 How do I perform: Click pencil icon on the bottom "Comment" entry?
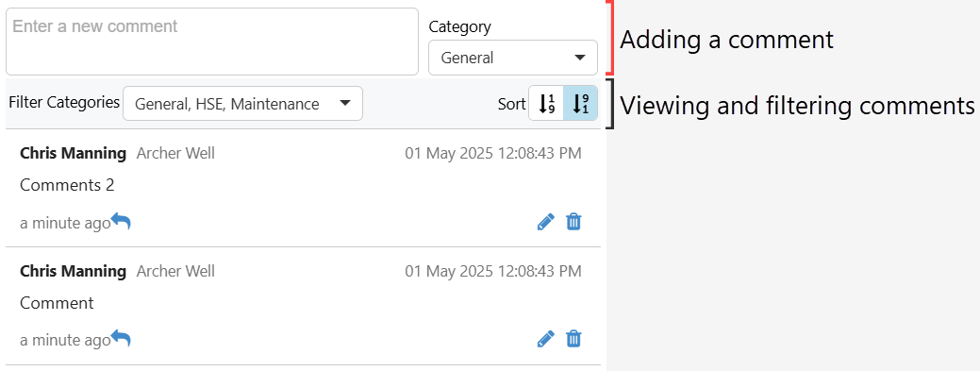(x=545, y=340)
